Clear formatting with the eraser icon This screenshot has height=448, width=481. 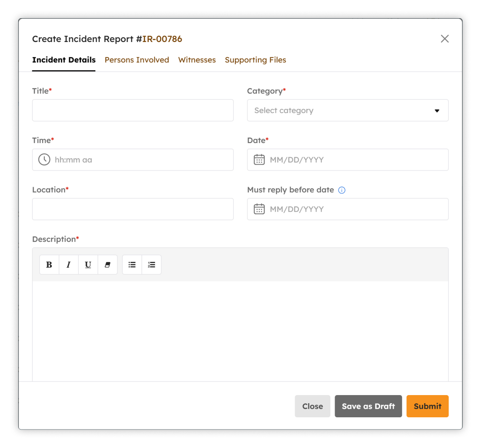tap(108, 265)
